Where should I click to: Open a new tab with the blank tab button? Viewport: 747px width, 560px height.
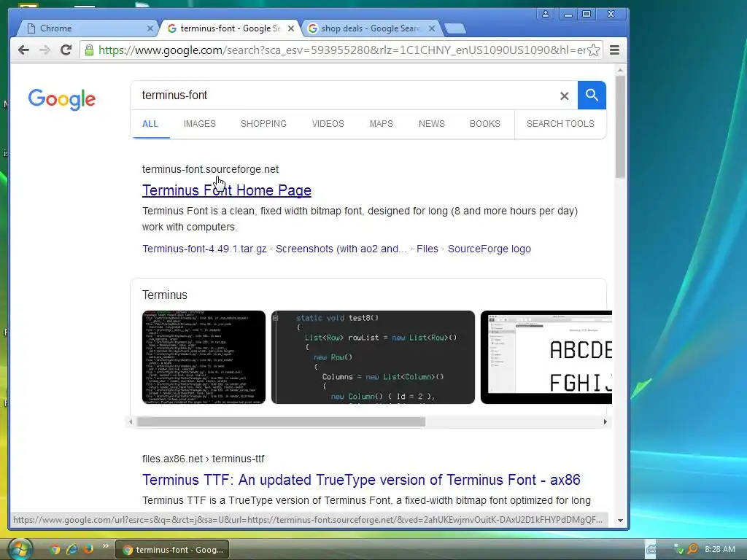pos(455,29)
